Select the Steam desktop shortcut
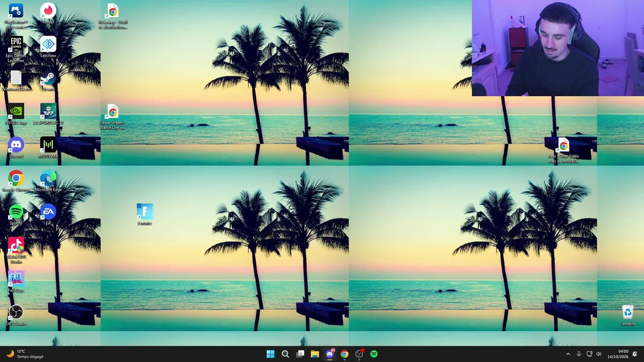The height and width of the screenshot is (362, 644). pos(48,81)
